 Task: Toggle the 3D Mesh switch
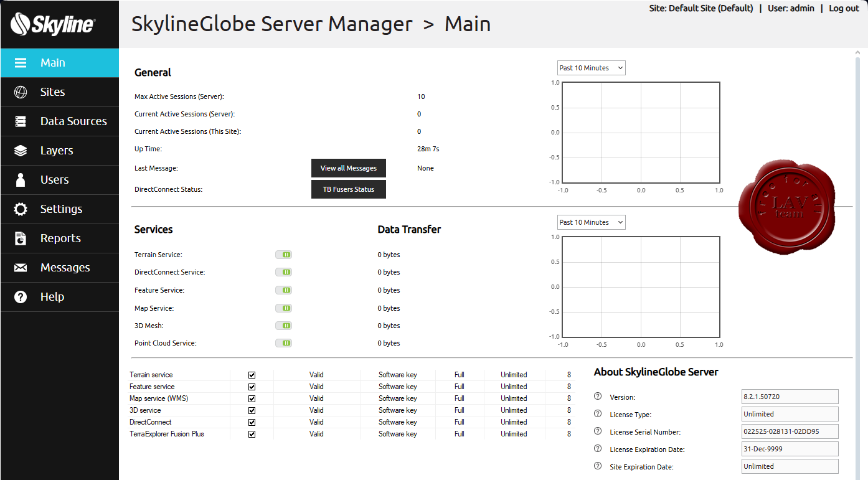pos(284,326)
